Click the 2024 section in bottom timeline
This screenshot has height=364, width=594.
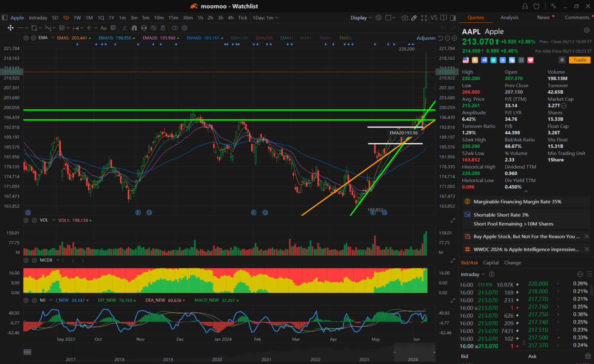point(413,359)
